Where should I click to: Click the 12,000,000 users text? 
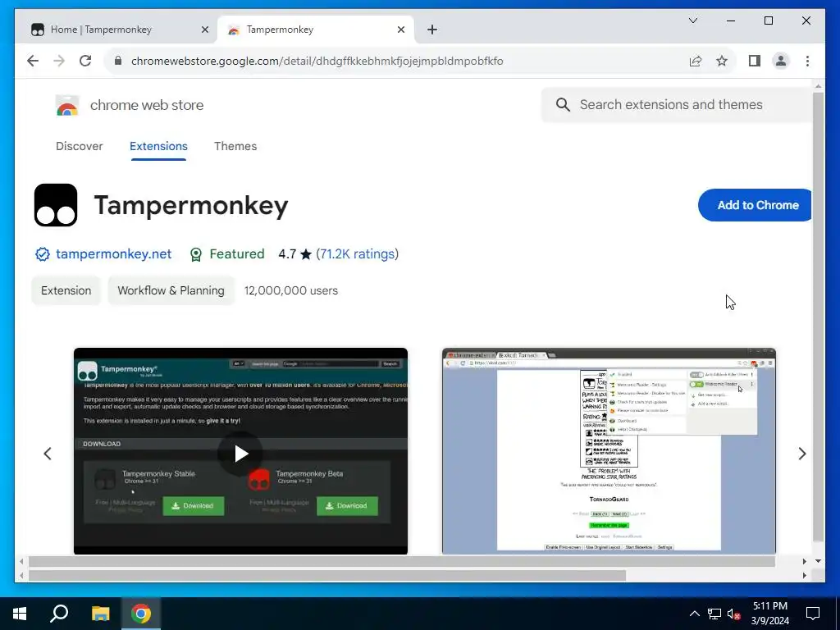tap(291, 290)
